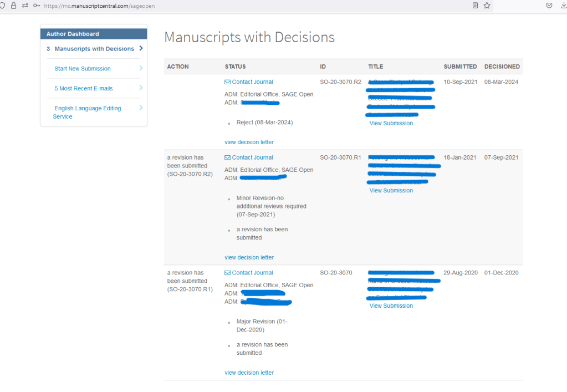This screenshot has height=392, width=567.
Task: Open View Submission for manuscript SO-20-3070
Action: (391, 306)
